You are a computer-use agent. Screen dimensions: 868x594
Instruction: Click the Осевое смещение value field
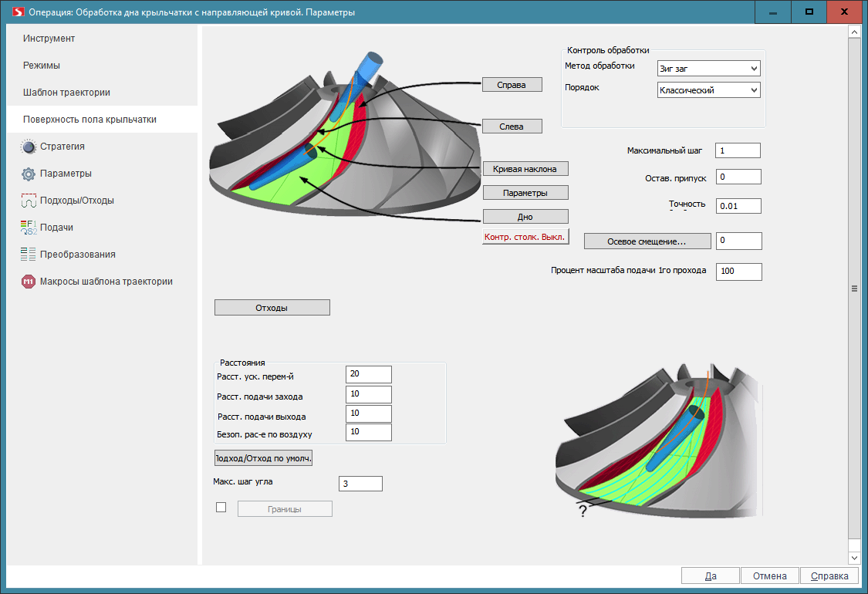(x=738, y=241)
